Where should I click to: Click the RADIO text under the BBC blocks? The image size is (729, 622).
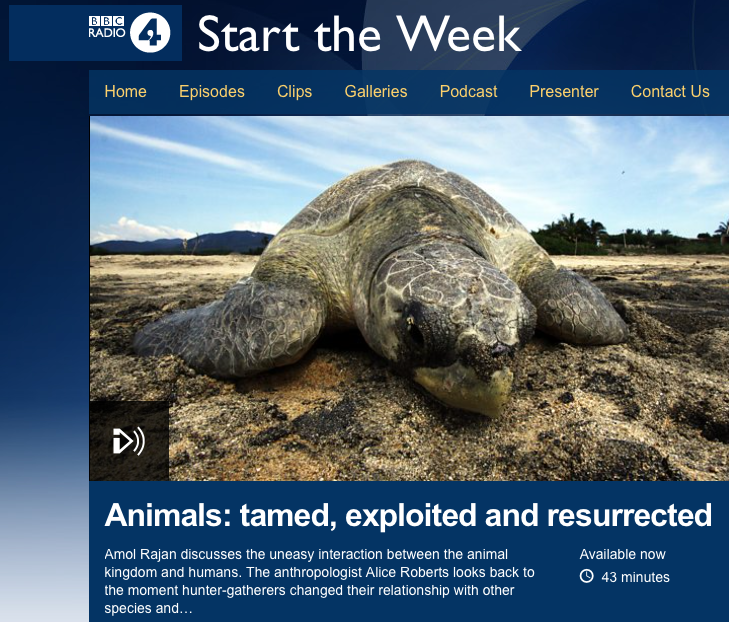106,33
